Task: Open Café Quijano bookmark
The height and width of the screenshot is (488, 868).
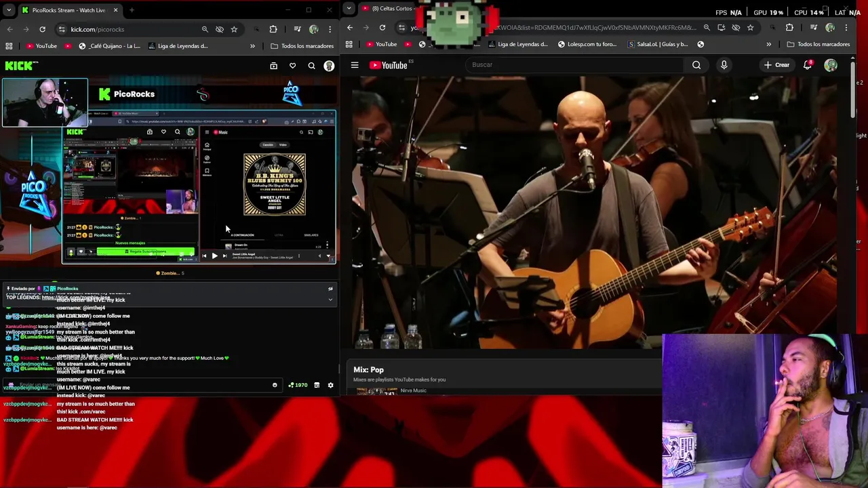Action: coord(109,46)
